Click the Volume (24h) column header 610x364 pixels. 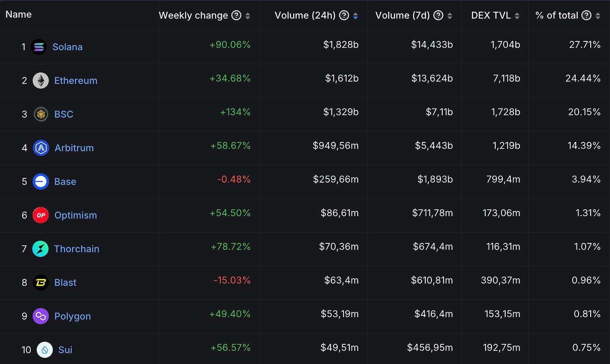pyautogui.click(x=305, y=15)
